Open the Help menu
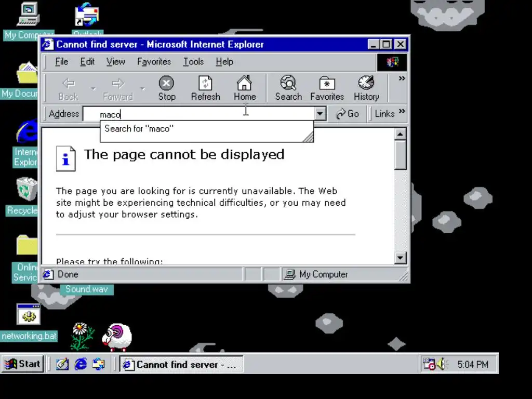The image size is (532, 399). (x=224, y=62)
